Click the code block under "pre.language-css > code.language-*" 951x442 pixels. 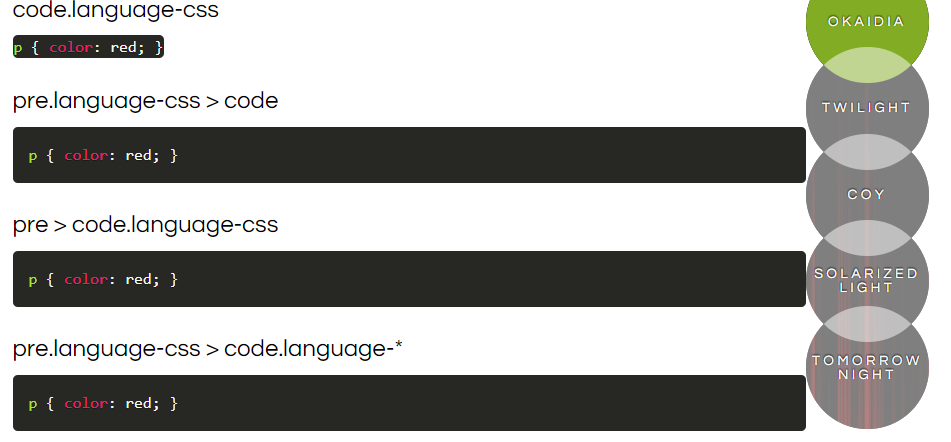(x=409, y=403)
